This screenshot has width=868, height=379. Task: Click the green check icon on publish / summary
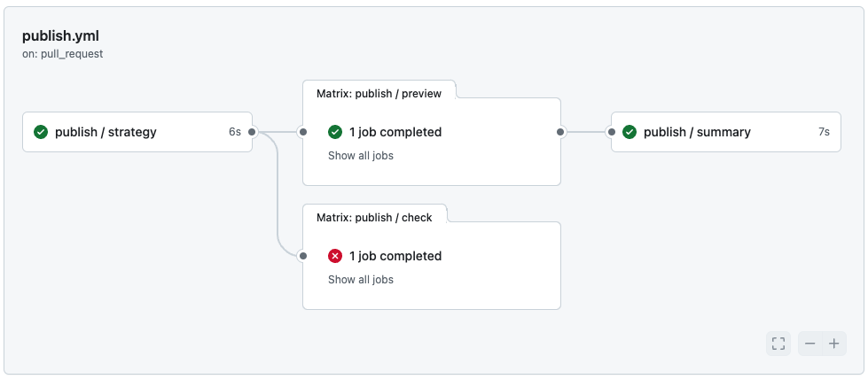point(629,132)
